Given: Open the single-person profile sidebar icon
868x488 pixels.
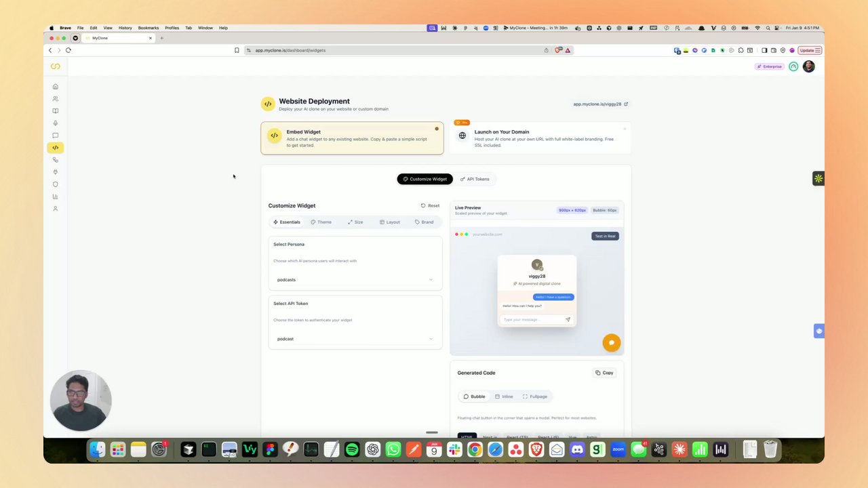Looking at the screenshot, I should click(56, 209).
